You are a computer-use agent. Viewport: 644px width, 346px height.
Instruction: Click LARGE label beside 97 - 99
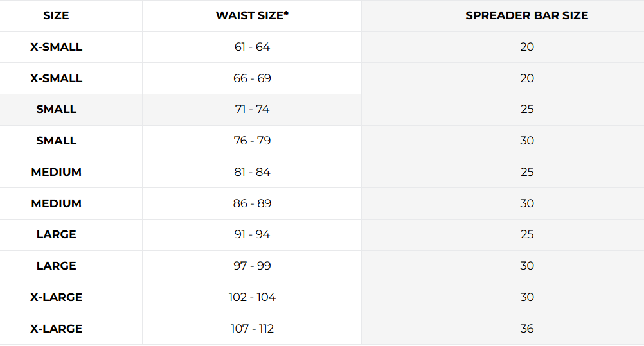[57, 266]
